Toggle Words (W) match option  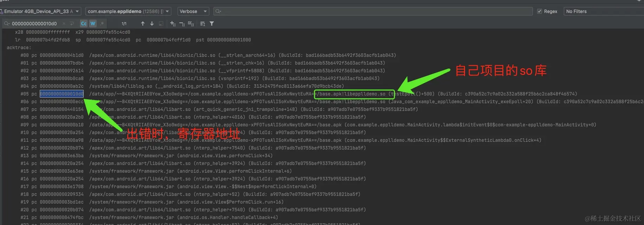93,24
